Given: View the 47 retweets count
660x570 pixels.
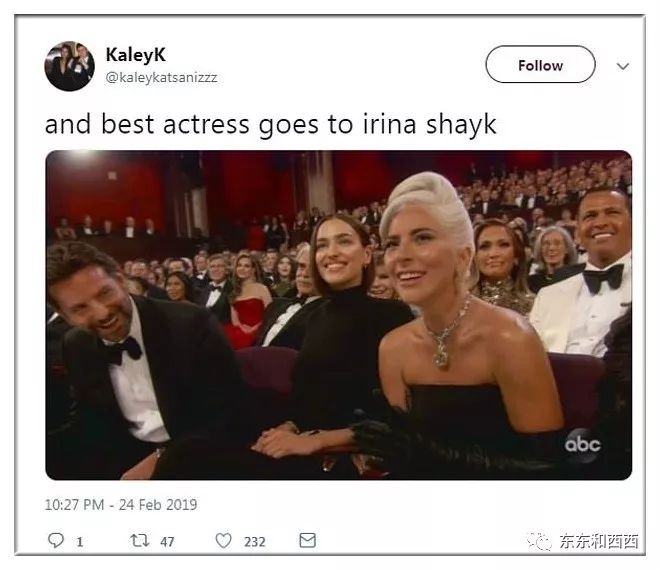Looking at the screenshot, I should 167,541.
